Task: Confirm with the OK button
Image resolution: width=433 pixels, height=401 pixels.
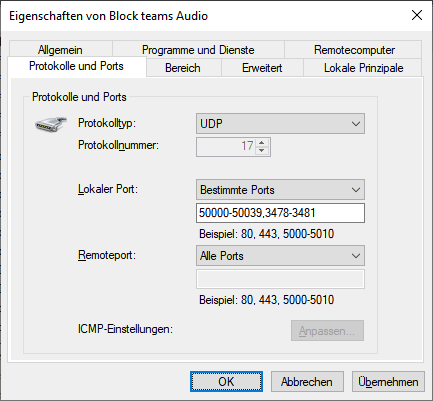Action: tap(226, 382)
